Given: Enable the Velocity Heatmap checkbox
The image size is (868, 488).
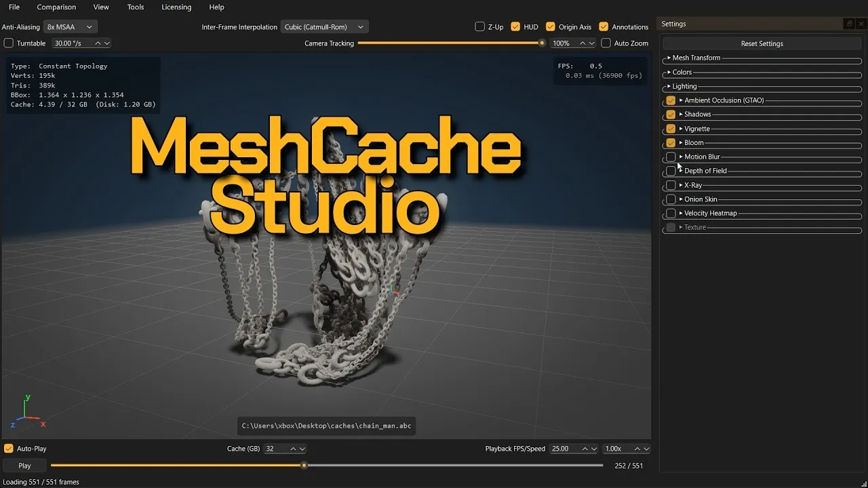Looking at the screenshot, I should coord(671,213).
